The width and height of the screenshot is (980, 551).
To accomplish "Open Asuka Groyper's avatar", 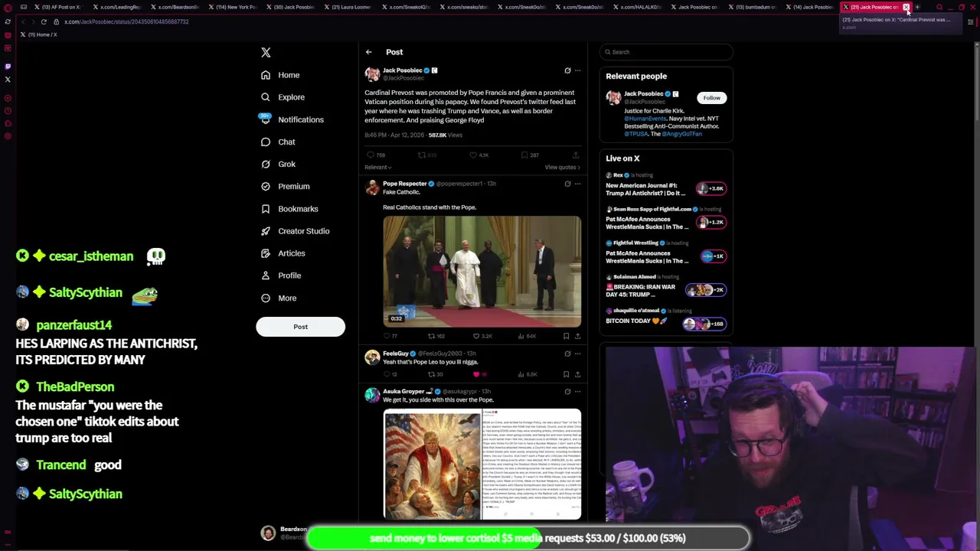I will coord(372,395).
